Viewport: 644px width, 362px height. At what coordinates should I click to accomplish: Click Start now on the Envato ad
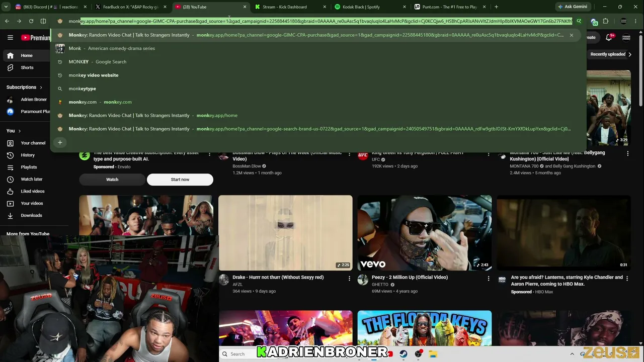pos(180,179)
